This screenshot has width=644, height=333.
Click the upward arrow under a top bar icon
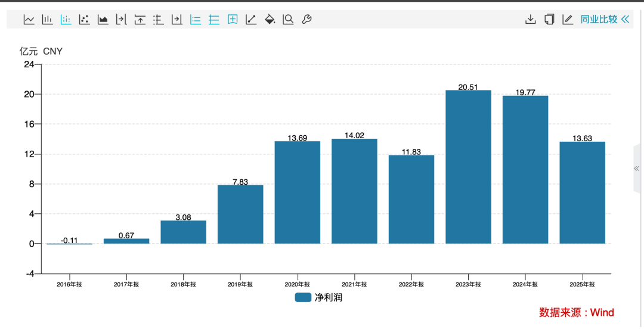click(140, 19)
